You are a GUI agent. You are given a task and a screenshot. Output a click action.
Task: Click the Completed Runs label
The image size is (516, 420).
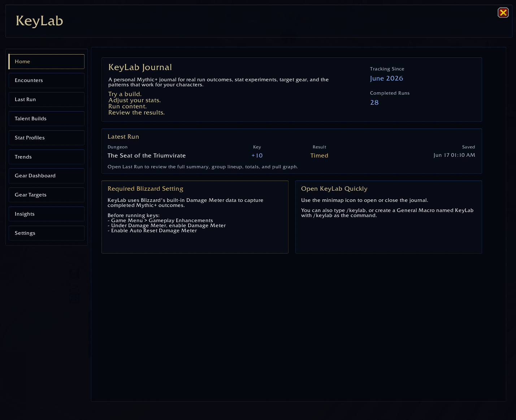(x=390, y=93)
